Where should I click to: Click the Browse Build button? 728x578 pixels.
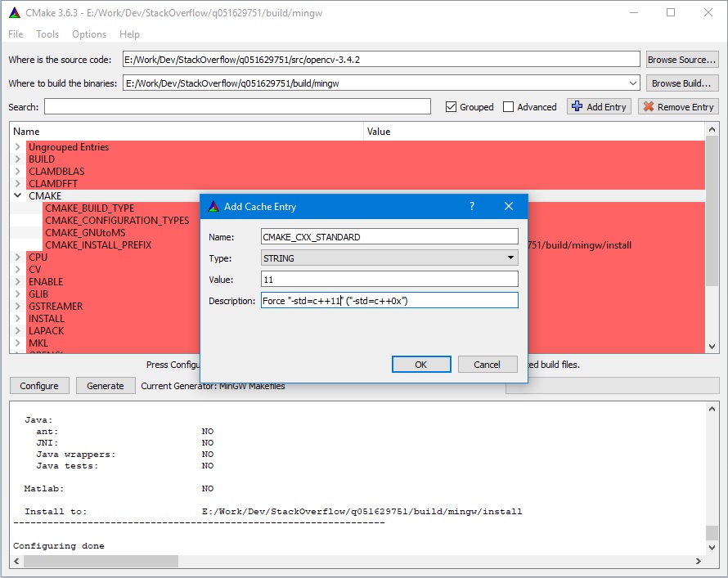tap(682, 83)
